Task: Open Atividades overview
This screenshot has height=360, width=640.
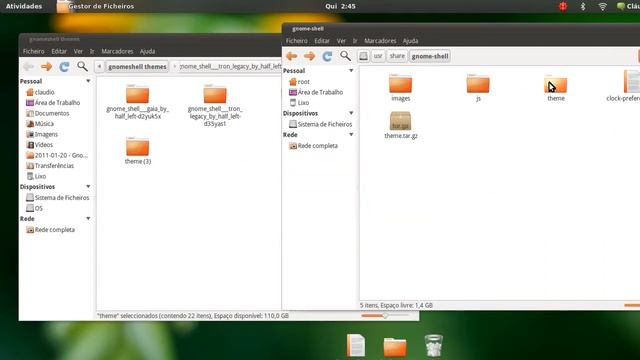Action: (x=24, y=6)
